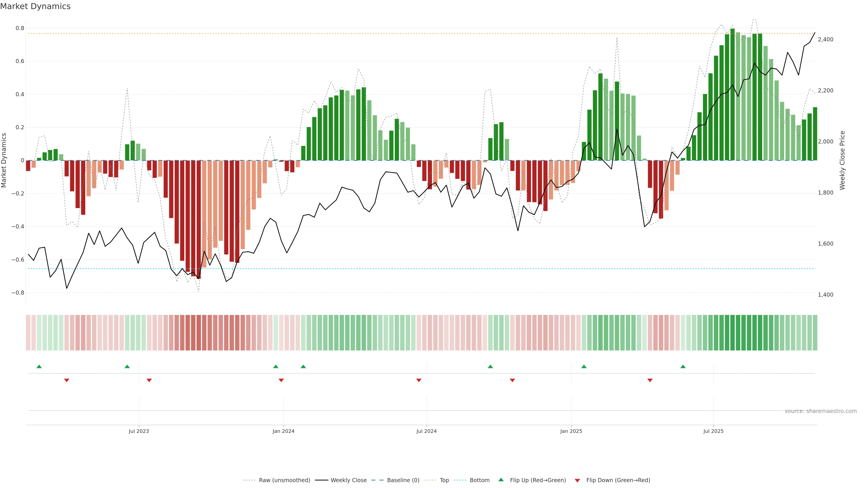Click the source: sharemaestro.com text

pyautogui.click(x=821, y=411)
